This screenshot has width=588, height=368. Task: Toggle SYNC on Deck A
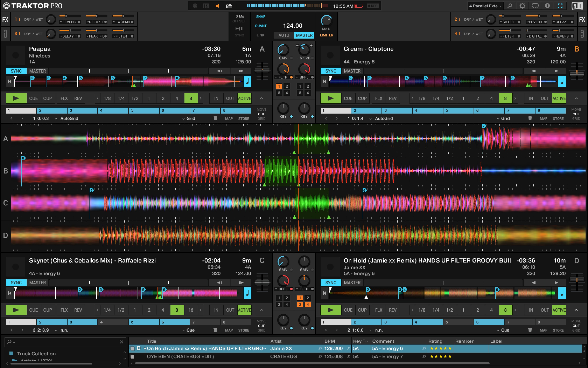click(x=16, y=71)
